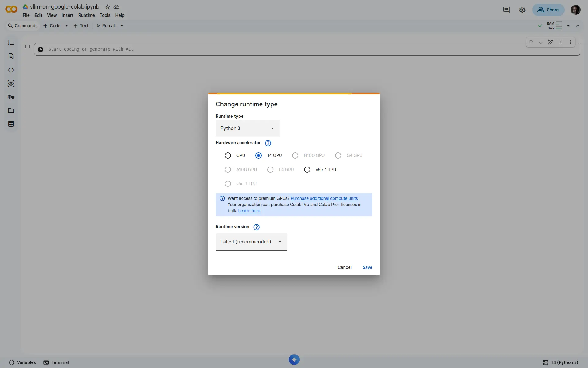The image size is (588, 368).
Task: Open the Terminal panel at bottom
Action: [56, 362]
